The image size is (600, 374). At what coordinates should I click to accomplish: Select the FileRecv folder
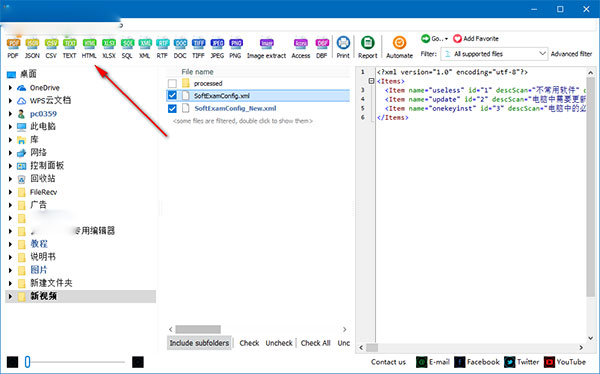click(43, 192)
